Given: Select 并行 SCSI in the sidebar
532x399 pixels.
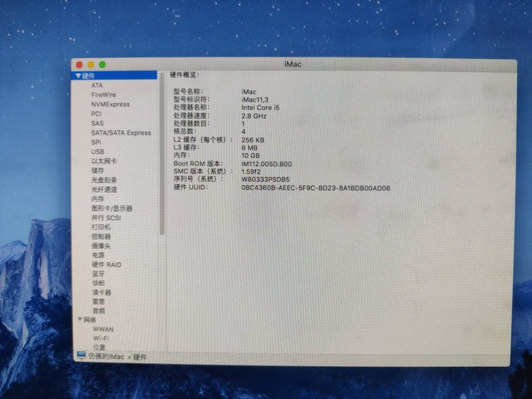Looking at the screenshot, I should tap(106, 218).
